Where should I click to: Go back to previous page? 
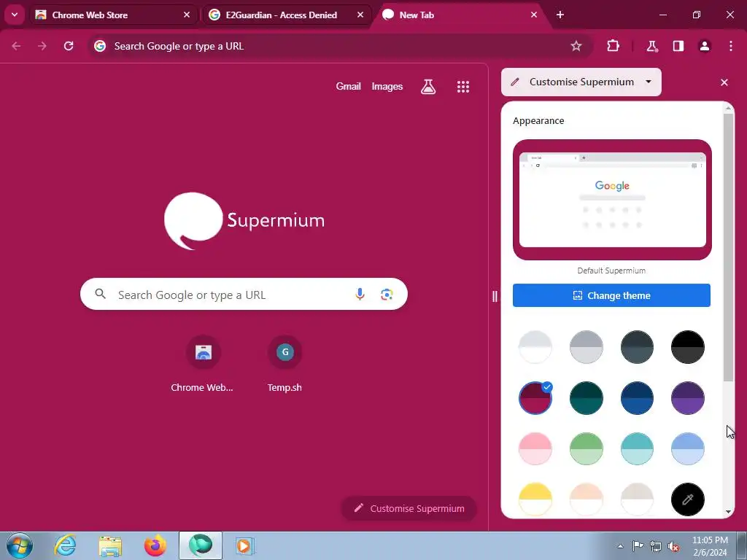[16, 46]
